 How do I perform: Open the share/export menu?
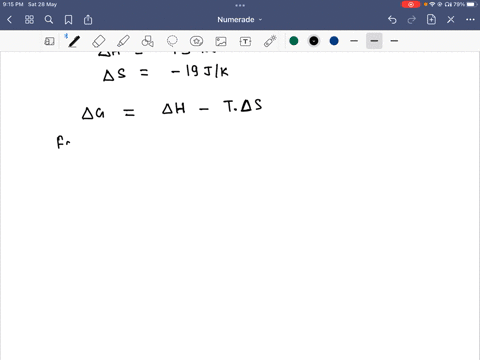pos(88,20)
